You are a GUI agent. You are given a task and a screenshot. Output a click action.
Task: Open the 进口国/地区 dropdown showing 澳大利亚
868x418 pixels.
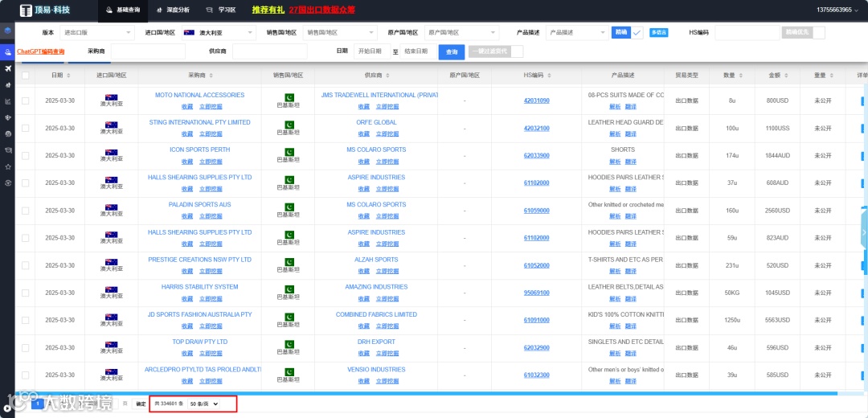coord(219,33)
